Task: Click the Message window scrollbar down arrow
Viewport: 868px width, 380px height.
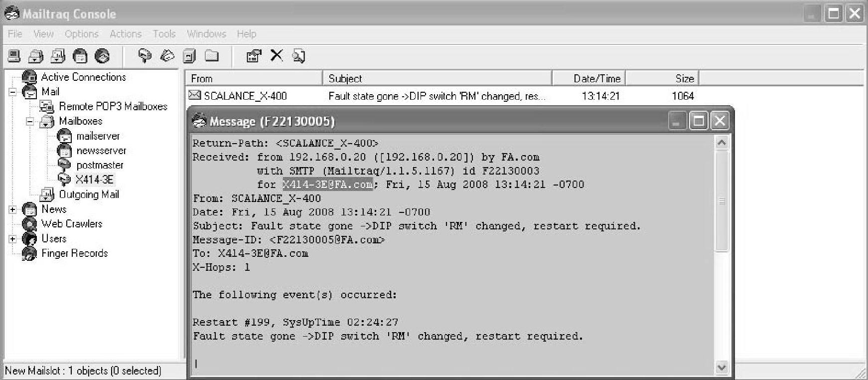Action: [722, 368]
